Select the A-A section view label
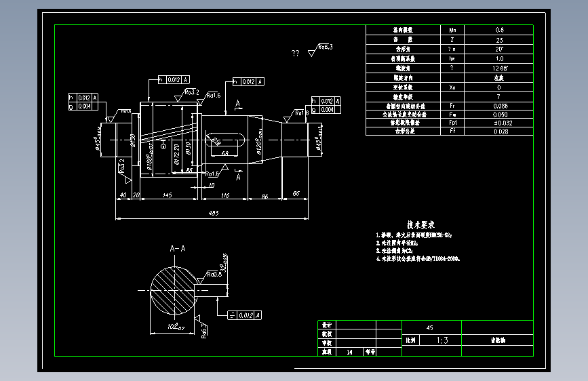 178,248
